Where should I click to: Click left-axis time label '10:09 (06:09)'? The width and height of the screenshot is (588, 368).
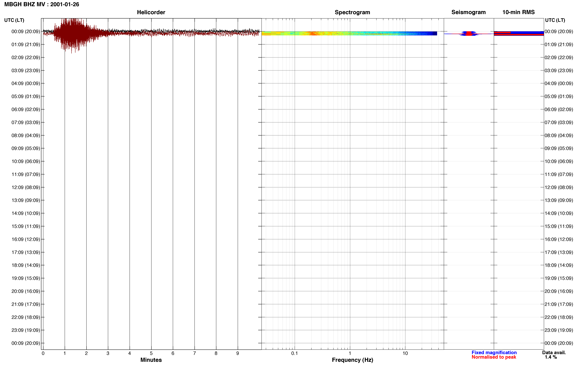26,161
